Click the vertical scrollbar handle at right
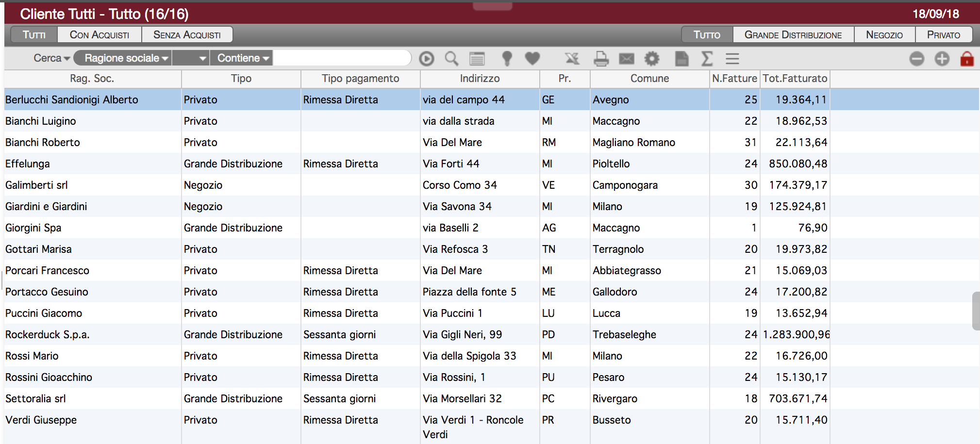This screenshot has width=980, height=444. (x=976, y=311)
